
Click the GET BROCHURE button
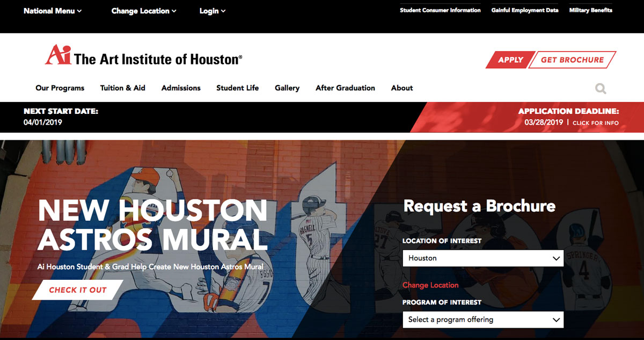point(572,60)
